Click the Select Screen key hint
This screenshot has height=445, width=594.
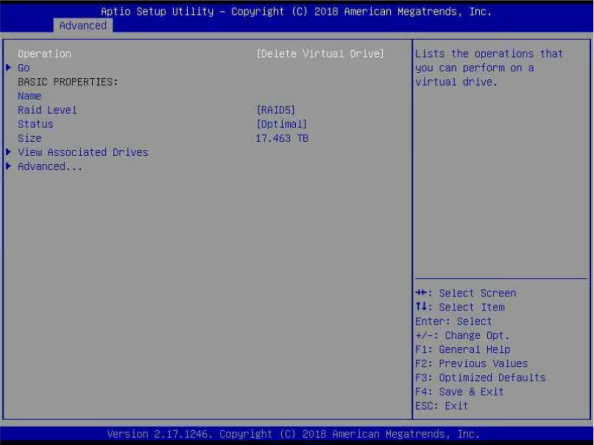(466, 293)
